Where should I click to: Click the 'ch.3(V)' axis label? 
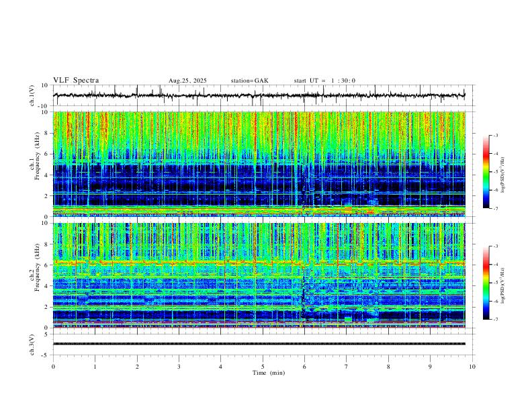tap(32, 345)
